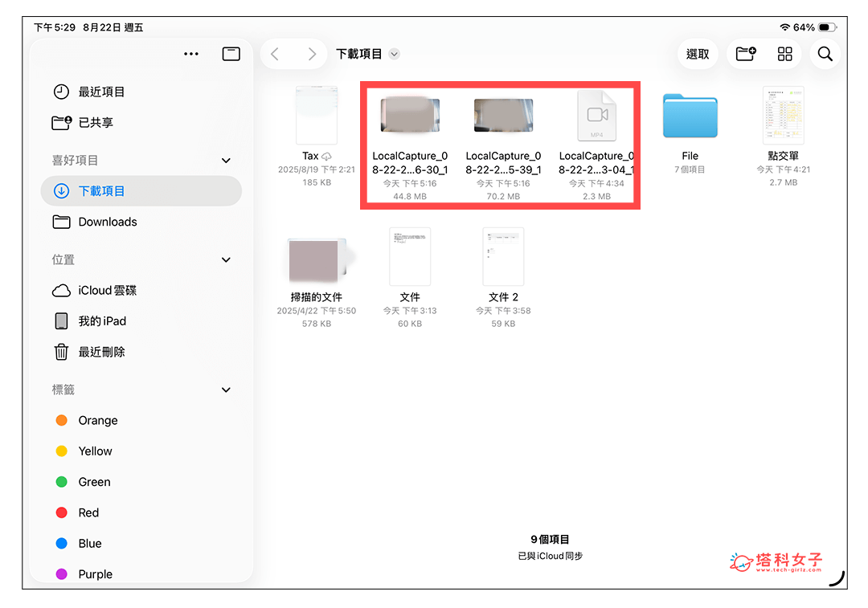This screenshot has height=608, width=868.
Task: Select 我的 iPad in the sidebar
Action: pos(100,320)
